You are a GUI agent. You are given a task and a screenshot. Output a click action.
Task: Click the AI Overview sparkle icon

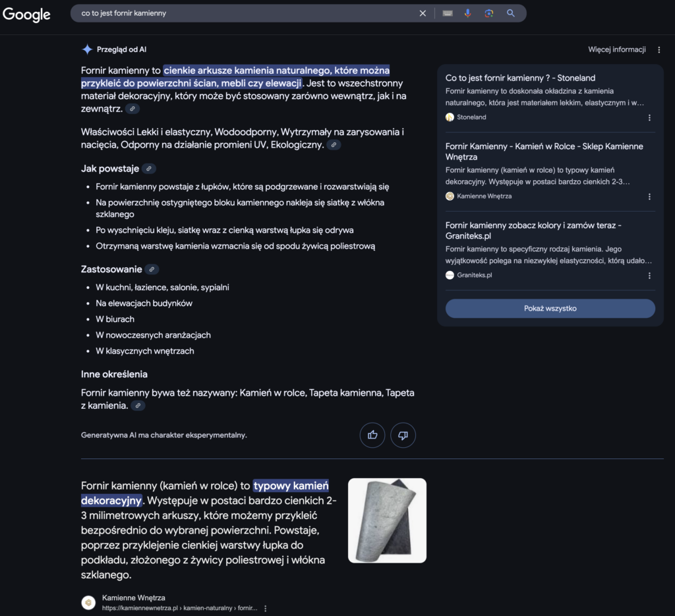86,49
